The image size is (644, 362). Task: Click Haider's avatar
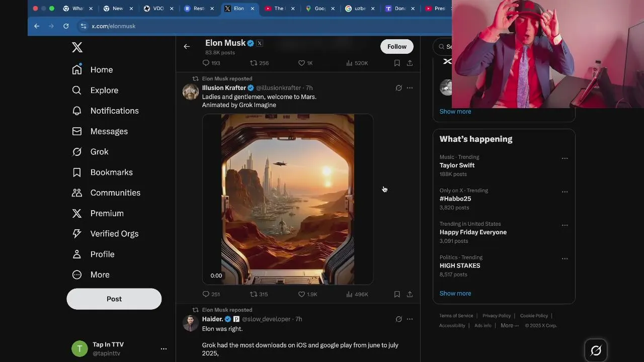[191, 323]
